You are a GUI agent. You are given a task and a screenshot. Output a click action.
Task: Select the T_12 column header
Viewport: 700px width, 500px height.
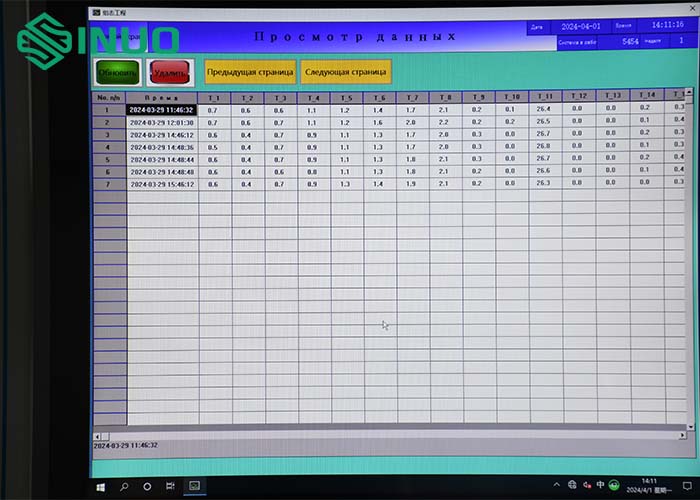(579, 96)
